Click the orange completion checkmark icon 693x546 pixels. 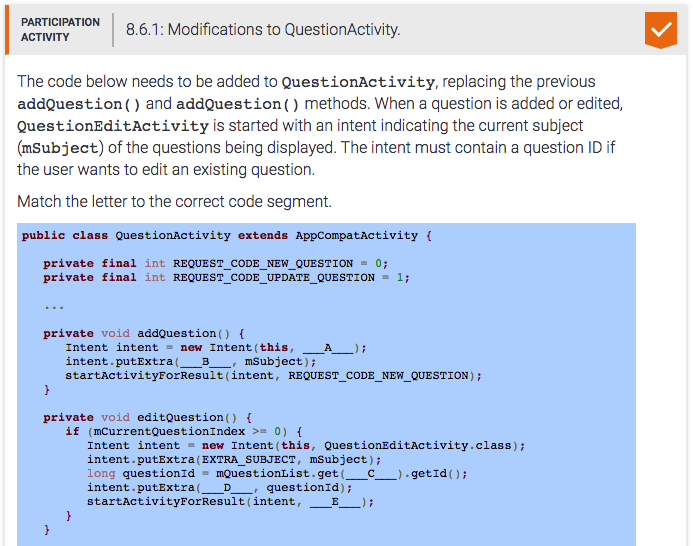tap(660, 29)
